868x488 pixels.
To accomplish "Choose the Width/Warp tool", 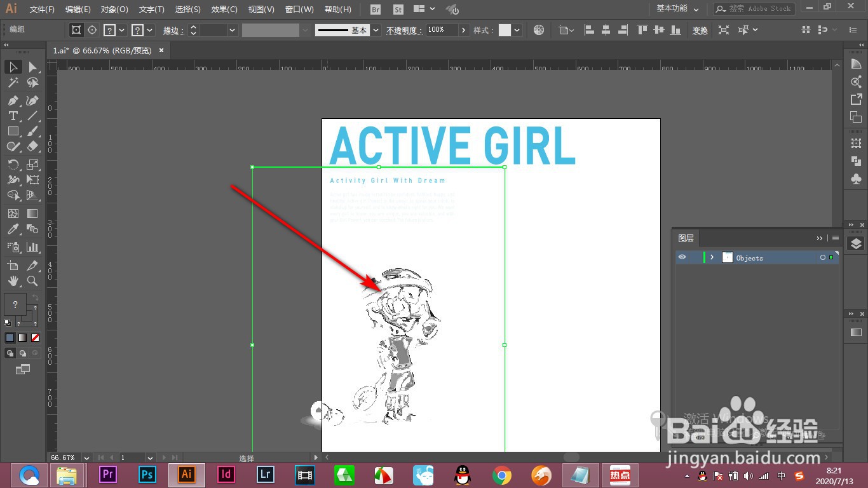I will [x=13, y=180].
